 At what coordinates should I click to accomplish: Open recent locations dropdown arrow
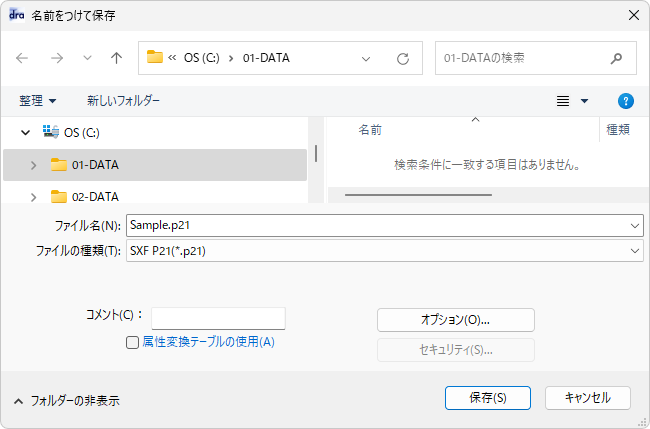pos(87,58)
